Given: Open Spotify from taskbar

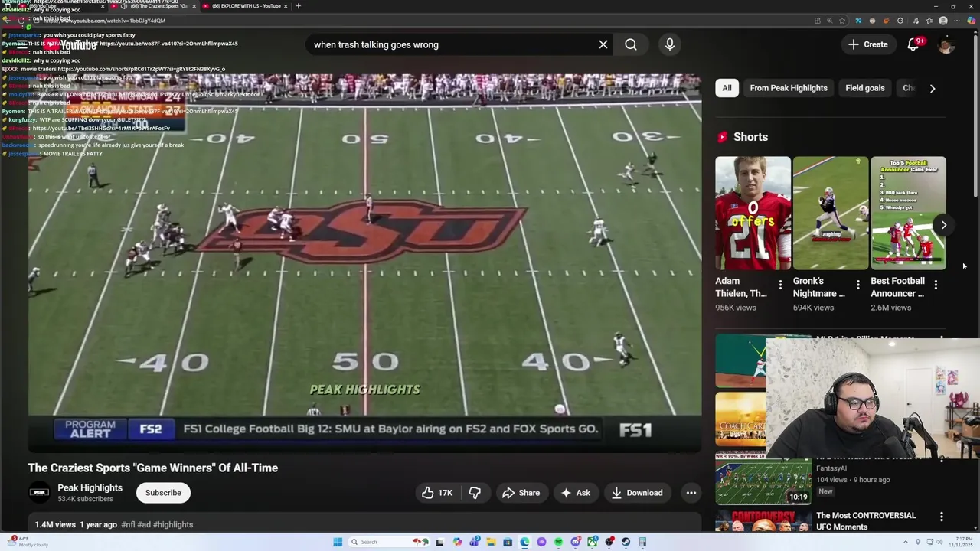Looking at the screenshot, I should point(558,542).
